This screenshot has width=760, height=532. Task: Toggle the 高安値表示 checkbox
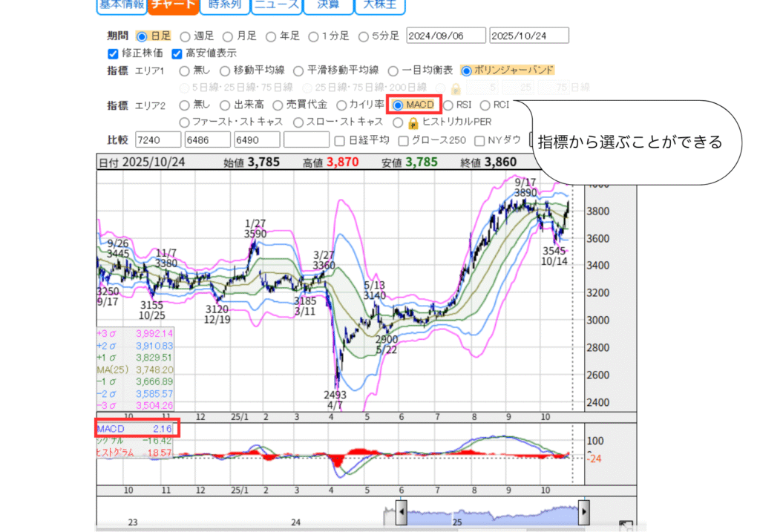pyautogui.click(x=177, y=53)
